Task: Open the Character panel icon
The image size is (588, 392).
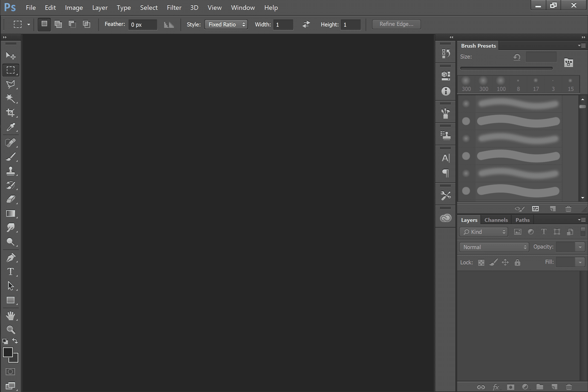Action: tap(446, 158)
